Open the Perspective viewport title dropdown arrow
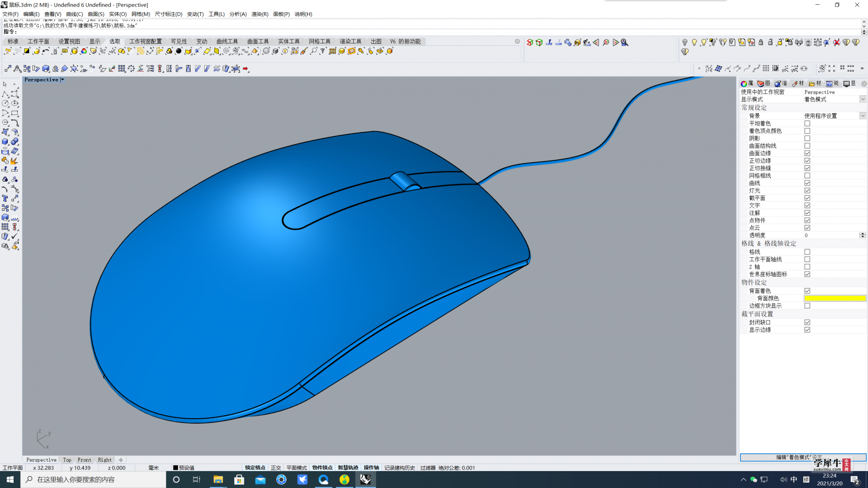Viewport: 868px width, 488px height. tap(62, 80)
